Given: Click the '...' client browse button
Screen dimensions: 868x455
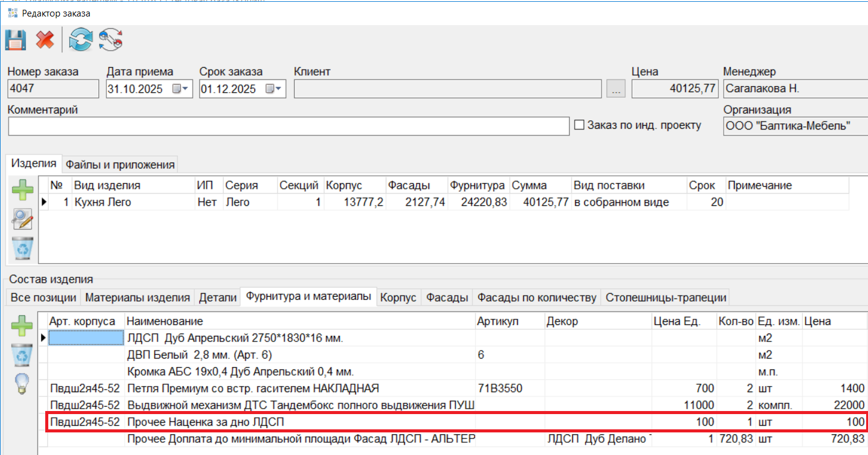Looking at the screenshot, I should click(616, 89).
